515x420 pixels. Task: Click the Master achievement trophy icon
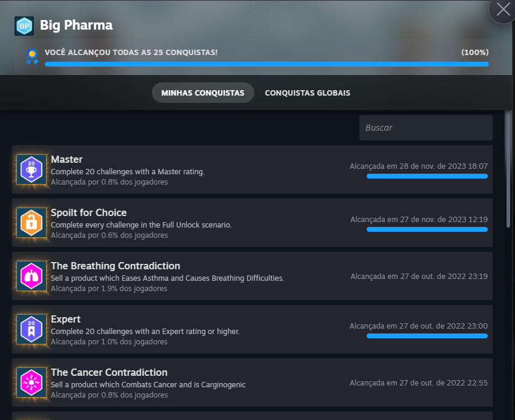coord(31,169)
